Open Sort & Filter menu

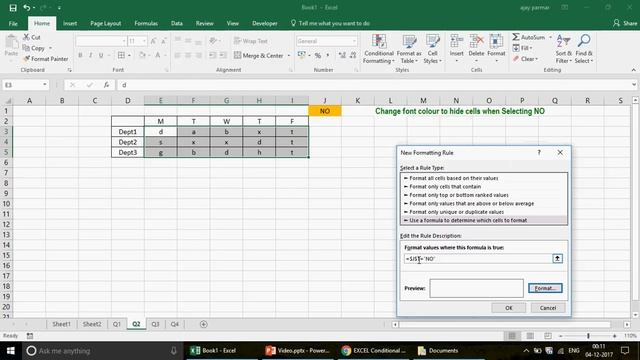[564, 49]
